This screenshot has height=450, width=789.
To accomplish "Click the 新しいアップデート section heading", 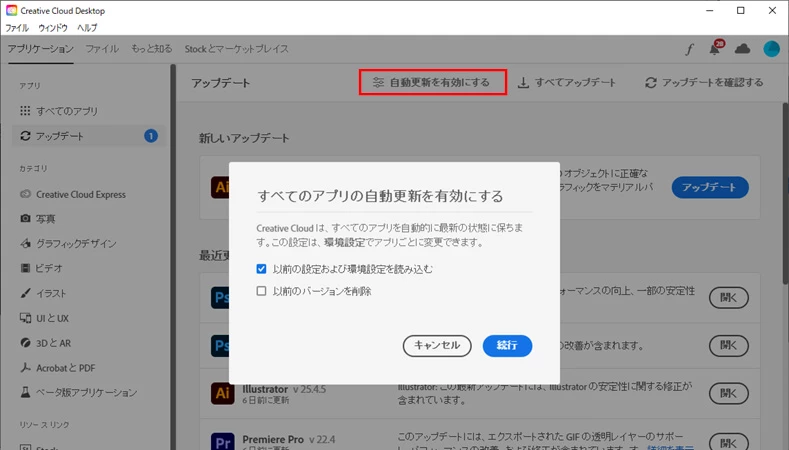I will 244,138.
